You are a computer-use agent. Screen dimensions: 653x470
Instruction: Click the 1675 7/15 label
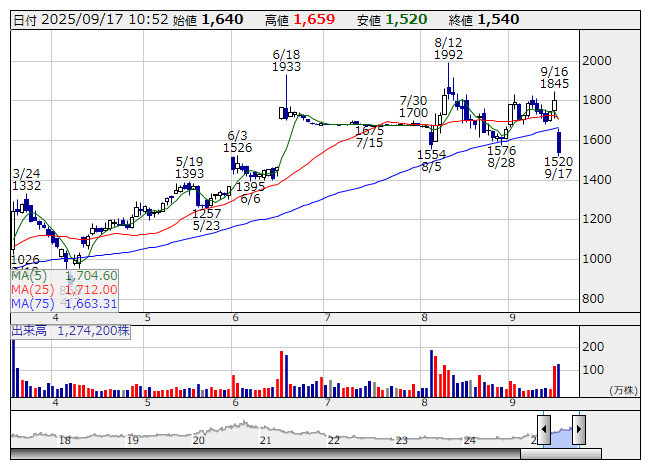pyautogui.click(x=369, y=137)
